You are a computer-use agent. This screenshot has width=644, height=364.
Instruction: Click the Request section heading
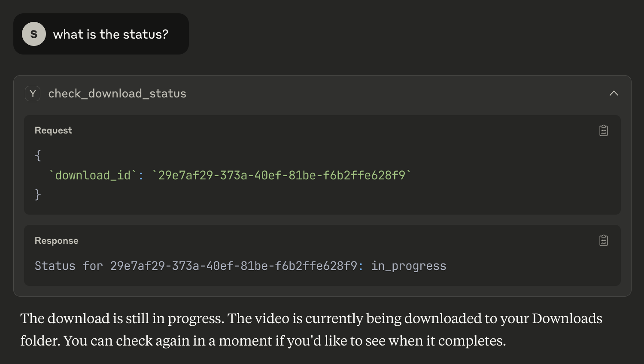click(x=54, y=130)
